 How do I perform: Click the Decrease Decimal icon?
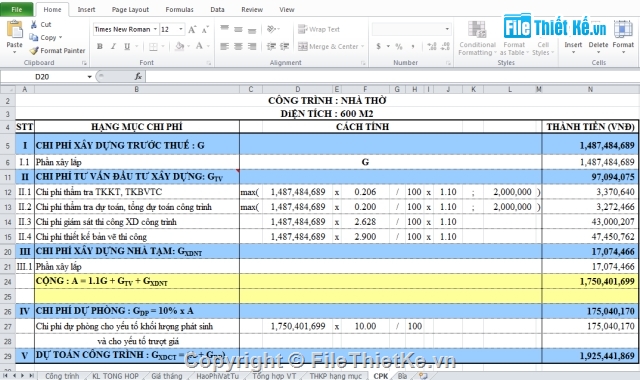coord(445,47)
